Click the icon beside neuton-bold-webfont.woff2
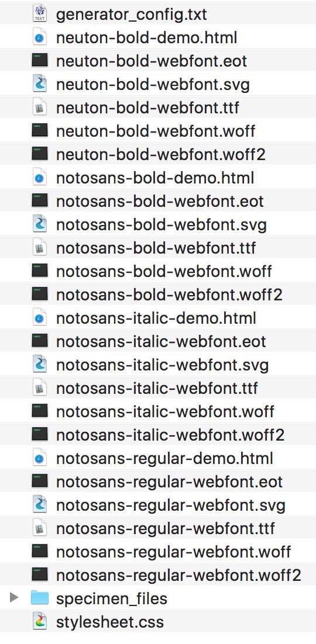The height and width of the screenshot is (644, 316). pyautogui.click(x=40, y=154)
